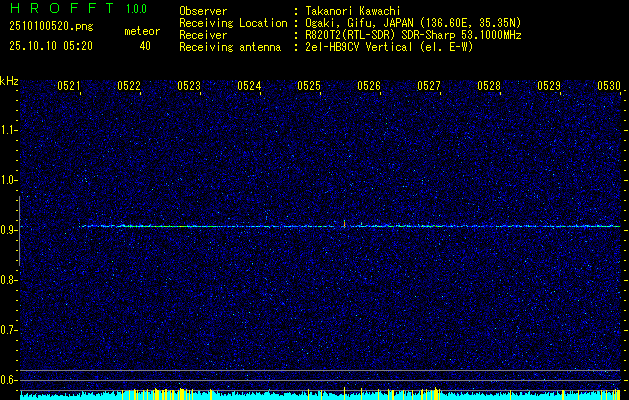Click the 0.7 frequency axis label
Image resolution: width=629 pixels, height=400 pixels.
[x=6, y=330]
